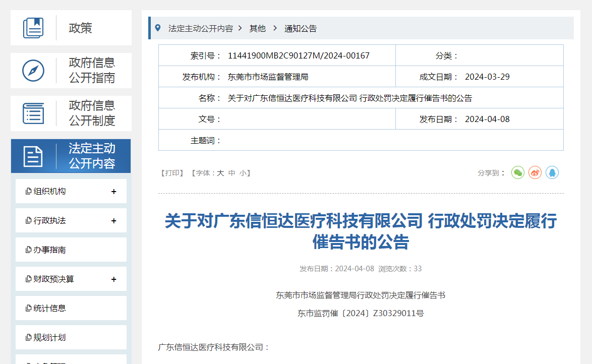Click document number 东市监罚催〔2024〕Z30329011号
The height and width of the screenshot is (364, 592).
[x=361, y=313]
